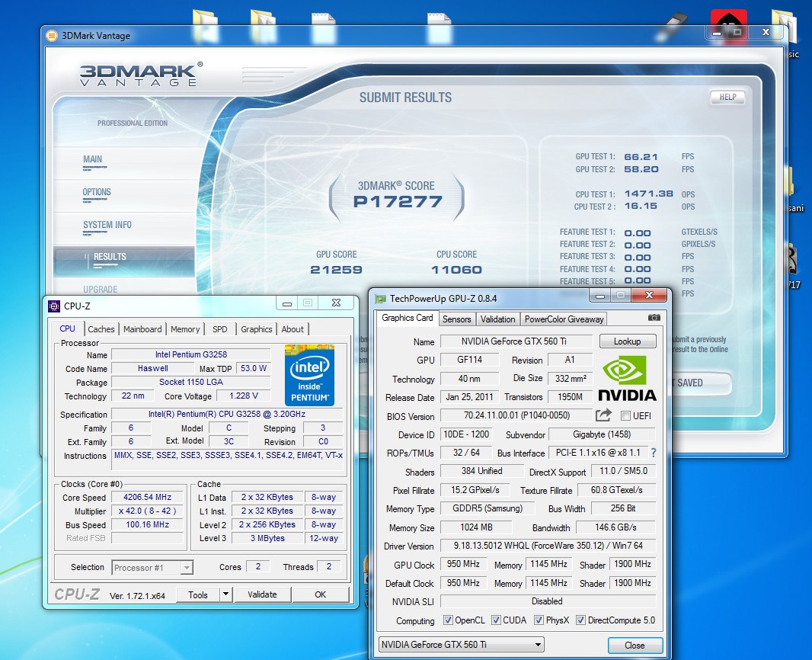Image resolution: width=812 pixels, height=660 pixels.
Task: Enable the UEFI checkbox
Action: (625, 416)
